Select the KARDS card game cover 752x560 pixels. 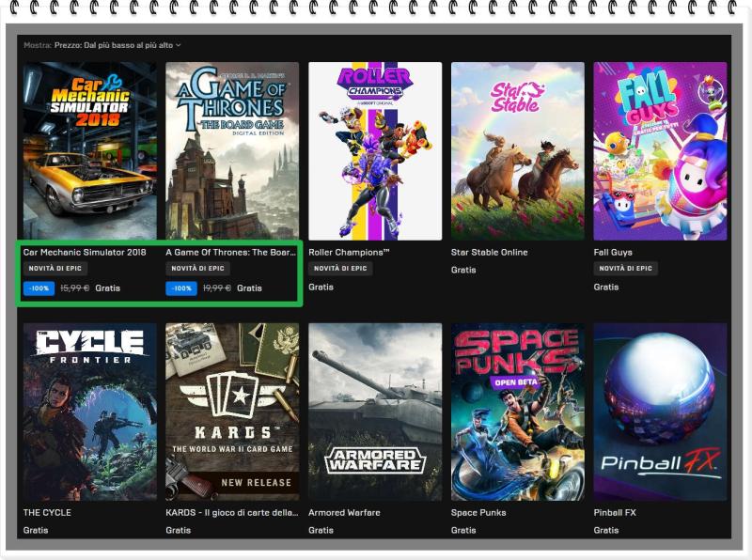[232, 412]
